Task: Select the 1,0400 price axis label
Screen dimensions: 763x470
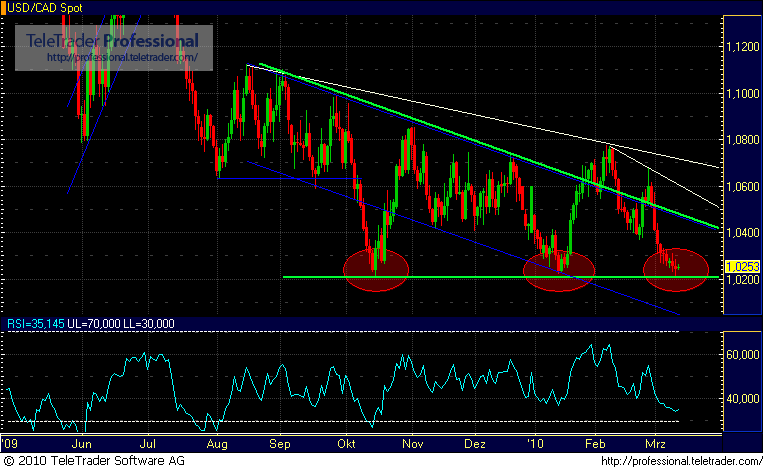Action: point(742,233)
